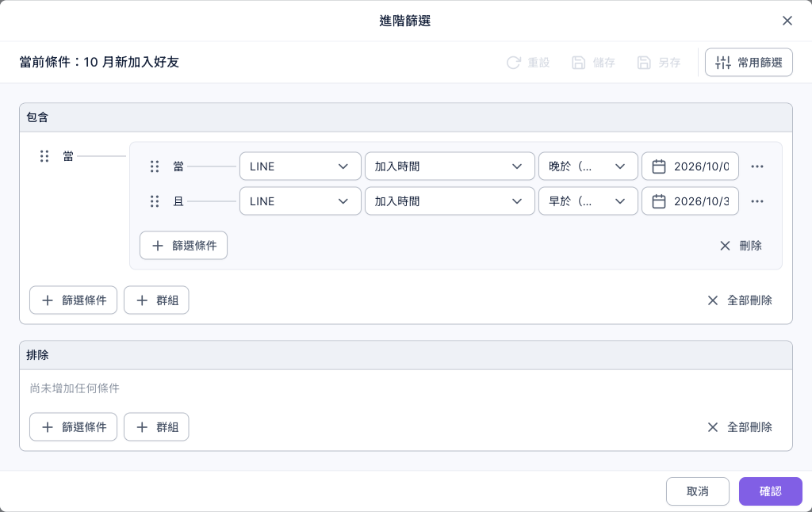This screenshot has width=812, height=512.
Task: Click 刪除 to remove the group
Action: coord(741,246)
